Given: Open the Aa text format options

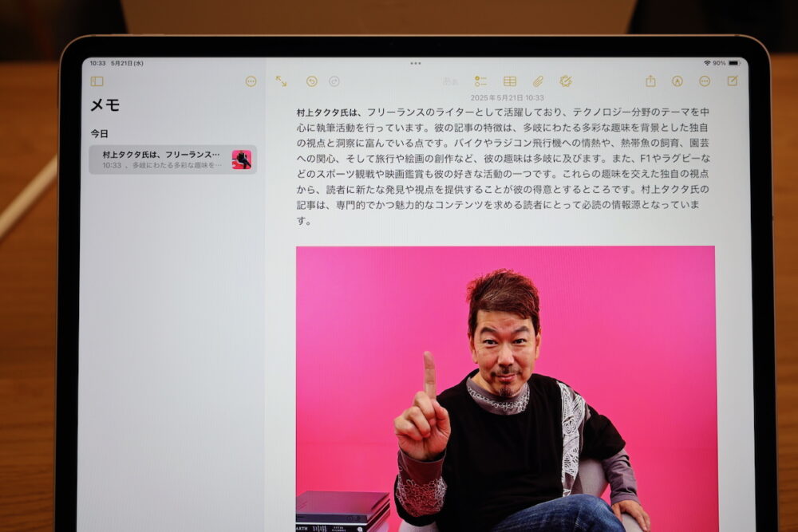Looking at the screenshot, I should pos(450,81).
